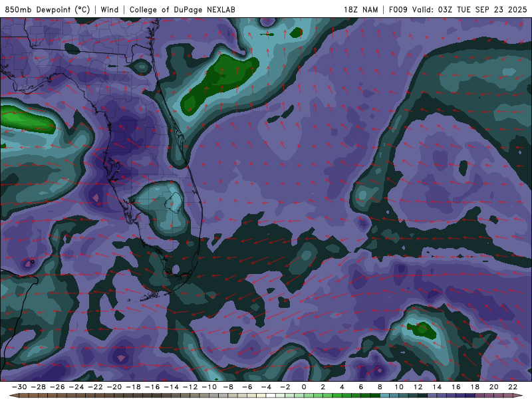Click the -12 value on the color scale
Image resolution: width=532 pixels, height=399 pixels.
[x=190, y=387]
